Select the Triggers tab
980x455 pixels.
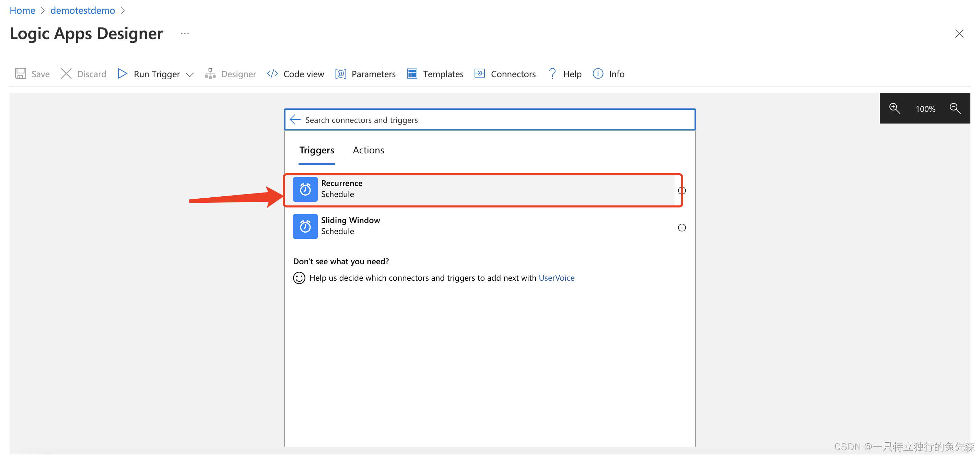pos(316,150)
